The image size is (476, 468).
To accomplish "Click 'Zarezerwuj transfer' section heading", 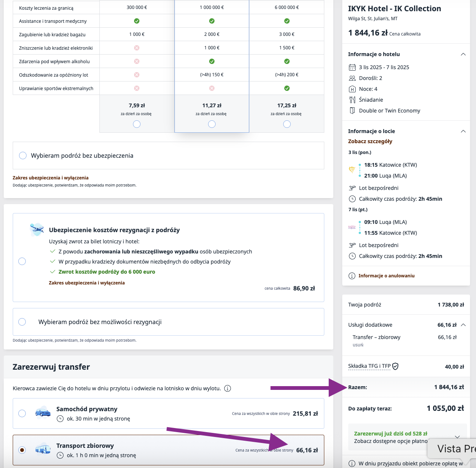I will tap(51, 367).
